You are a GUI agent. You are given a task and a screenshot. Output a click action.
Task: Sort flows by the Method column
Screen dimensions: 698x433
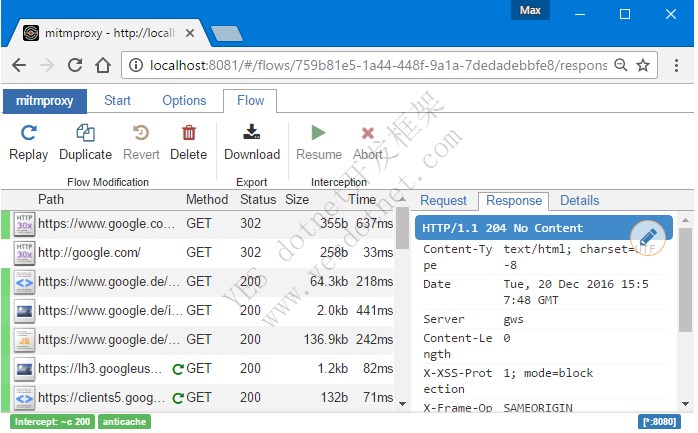207,199
